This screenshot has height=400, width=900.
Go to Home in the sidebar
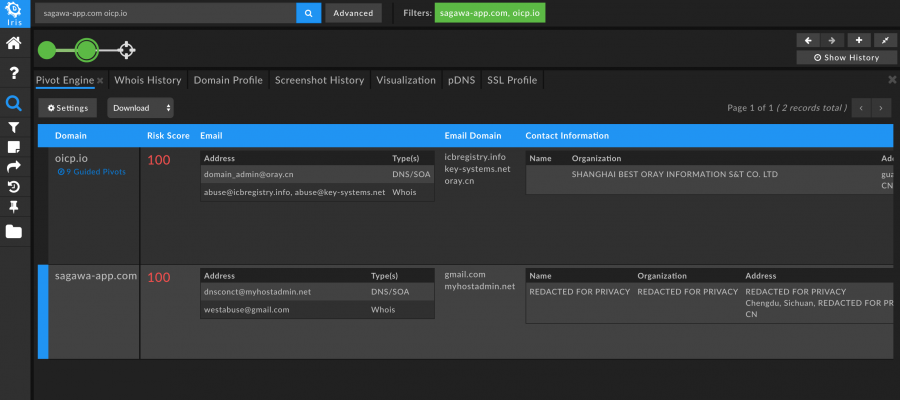[x=14, y=44]
